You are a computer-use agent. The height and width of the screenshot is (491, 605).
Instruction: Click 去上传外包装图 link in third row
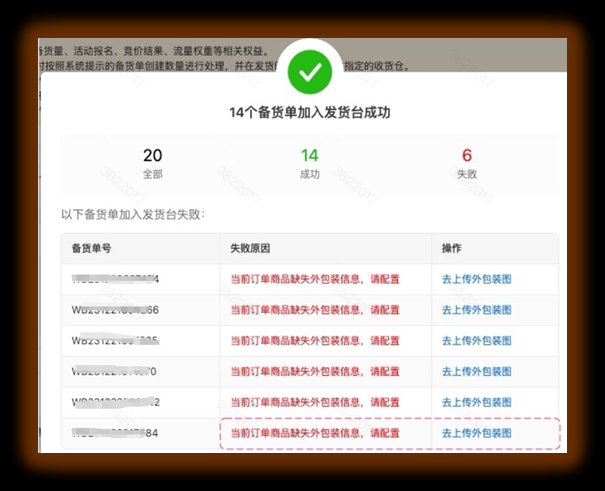point(476,341)
